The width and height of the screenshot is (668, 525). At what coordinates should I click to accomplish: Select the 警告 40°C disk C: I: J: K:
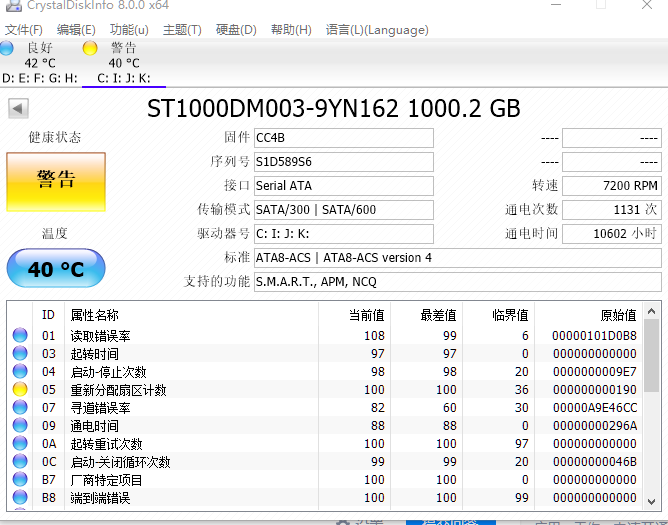click(124, 63)
